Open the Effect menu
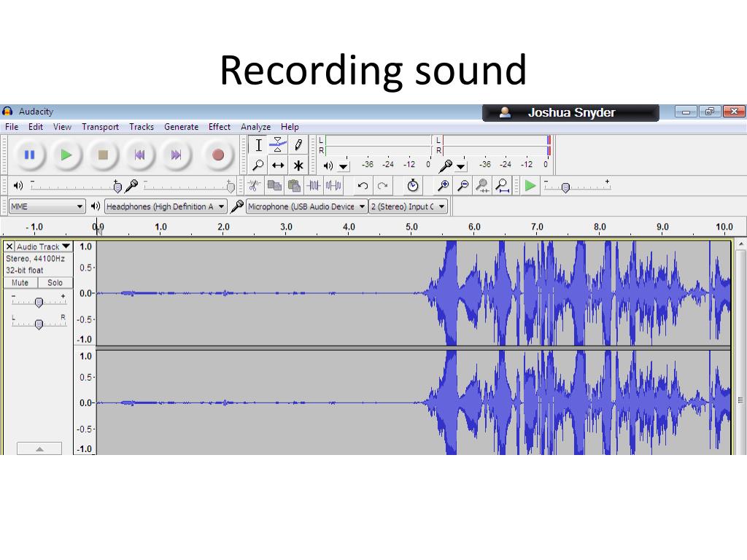The width and height of the screenshot is (747, 560). [219, 127]
